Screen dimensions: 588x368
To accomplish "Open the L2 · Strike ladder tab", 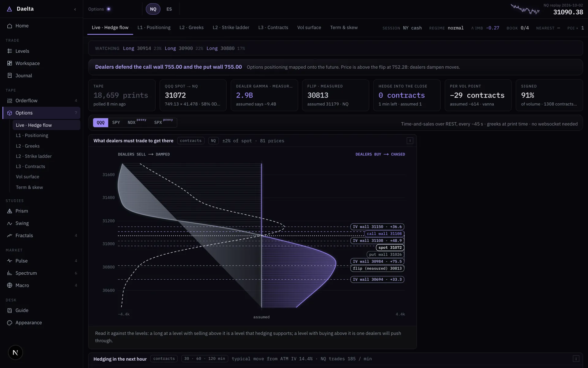I will [231, 28].
